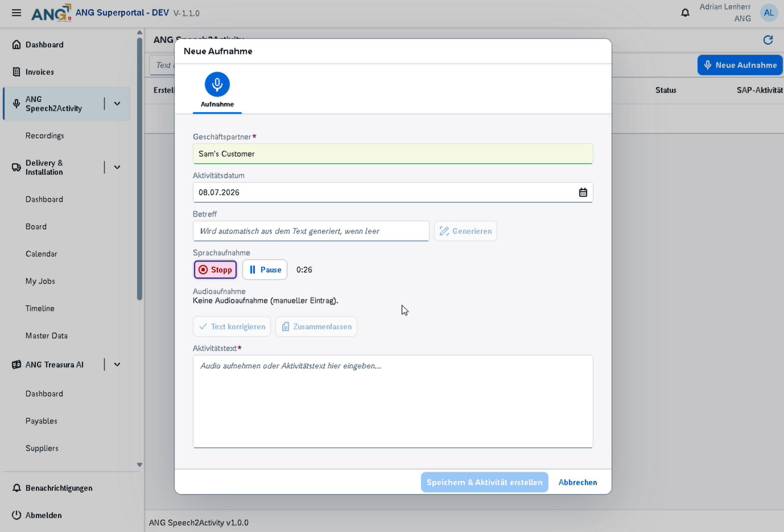Collapse the ANG Speech2Activity menu chevron
Image resolution: width=784 pixels, height=532 pixels.
point(117,104)
